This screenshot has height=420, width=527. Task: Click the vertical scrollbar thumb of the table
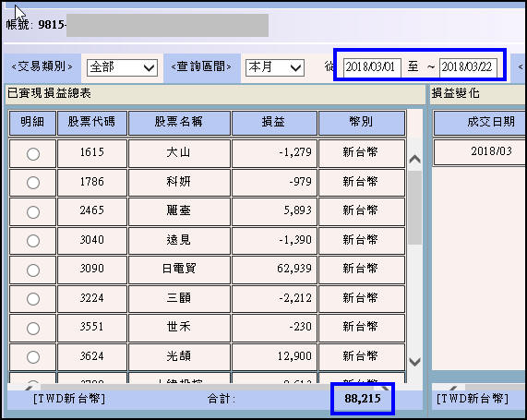coord(415,208)
